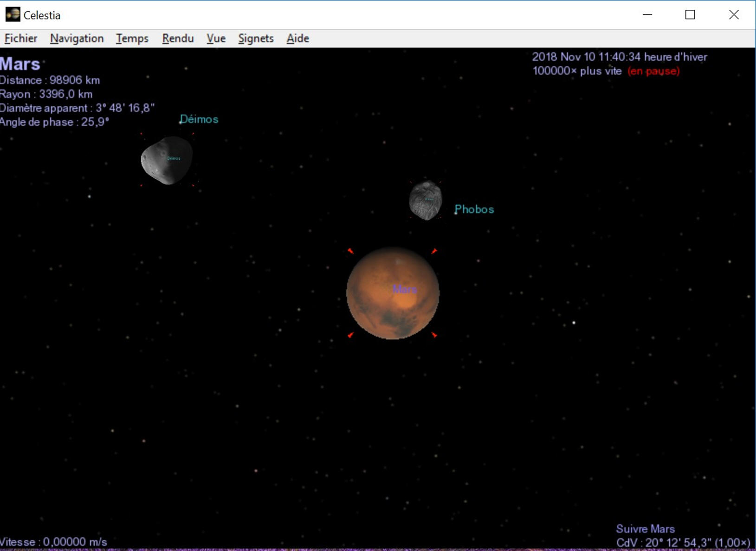
Task: Close the Celestia window
Action: tap(734, 15)
